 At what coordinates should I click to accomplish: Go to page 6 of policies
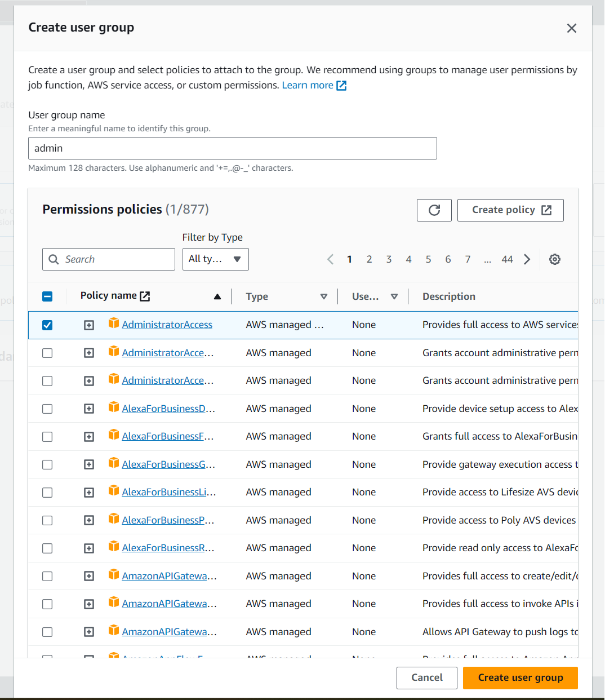448,259
